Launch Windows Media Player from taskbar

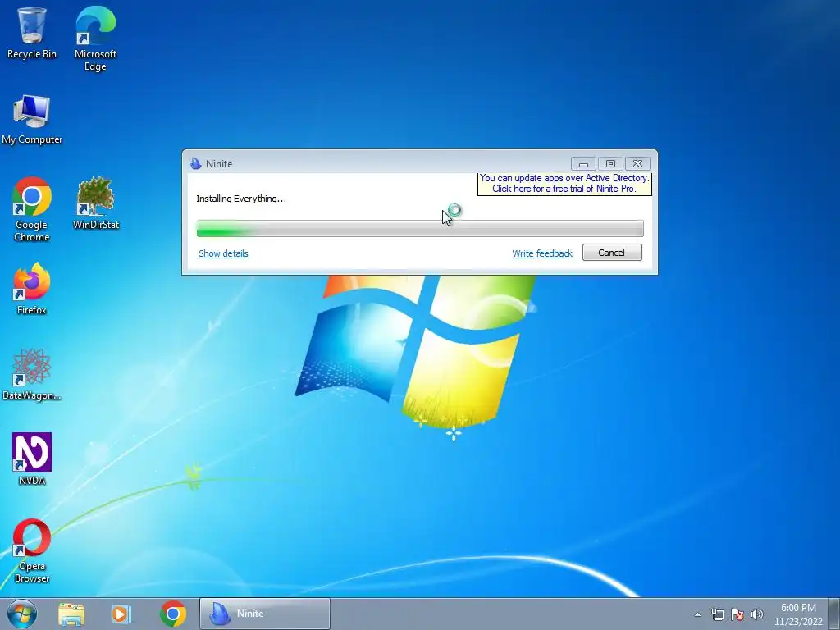tap(121, 614)
